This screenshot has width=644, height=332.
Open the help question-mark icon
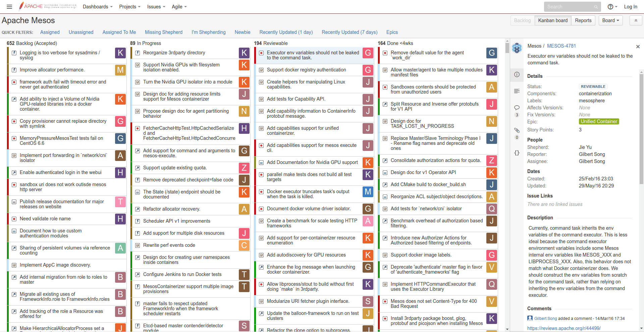[x=611, y=6]
